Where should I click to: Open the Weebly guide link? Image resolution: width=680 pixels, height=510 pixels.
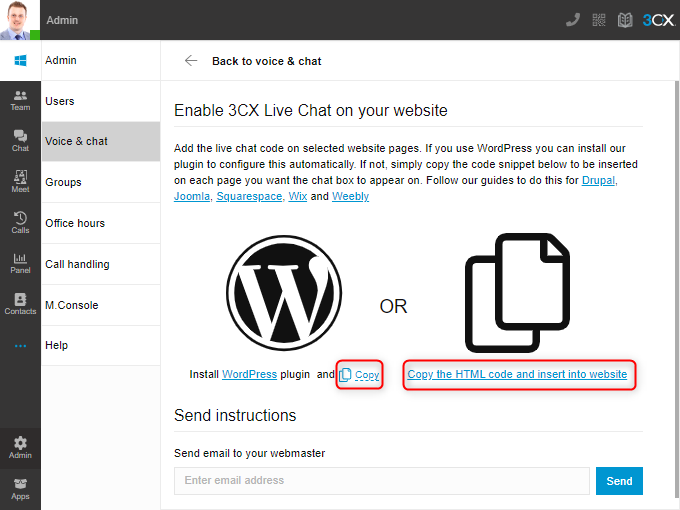(350, 196)
